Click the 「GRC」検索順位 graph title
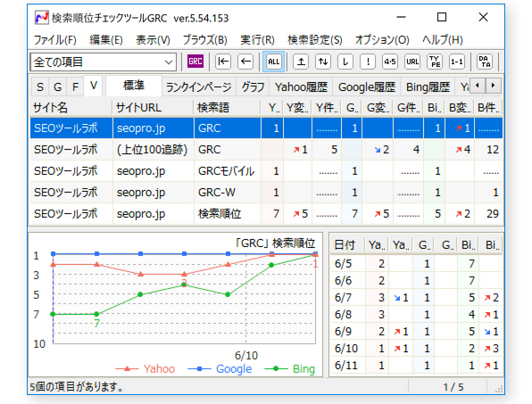Screen dimensions: 532x404 pyautogui.click(x=275, y=243)
